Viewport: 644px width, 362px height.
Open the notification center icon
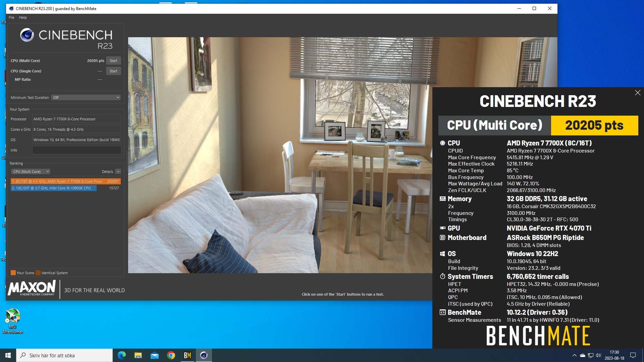[x=633, y=355]
